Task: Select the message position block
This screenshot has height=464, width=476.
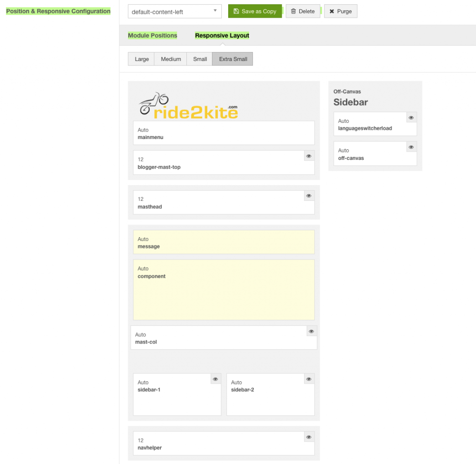Action: pos(224,242)
